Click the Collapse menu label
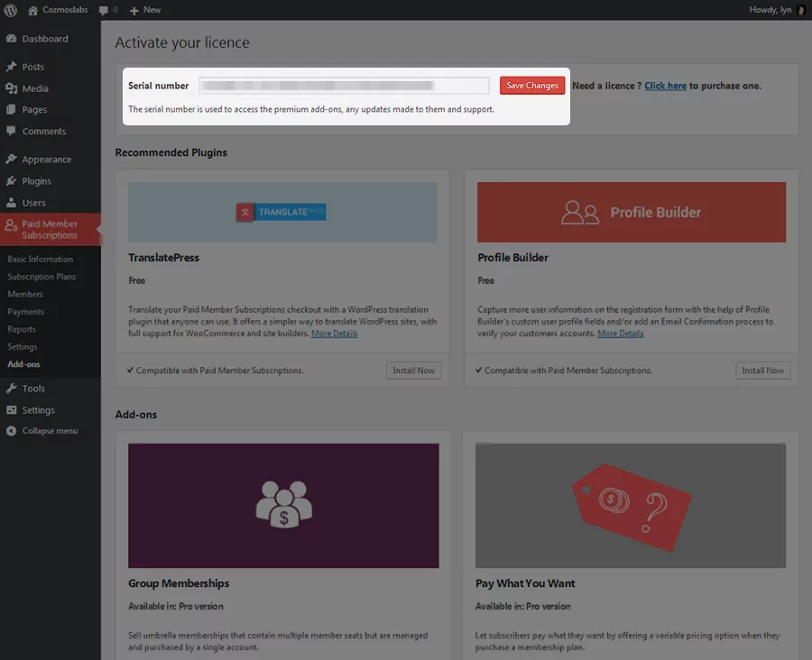 point(50,431)
